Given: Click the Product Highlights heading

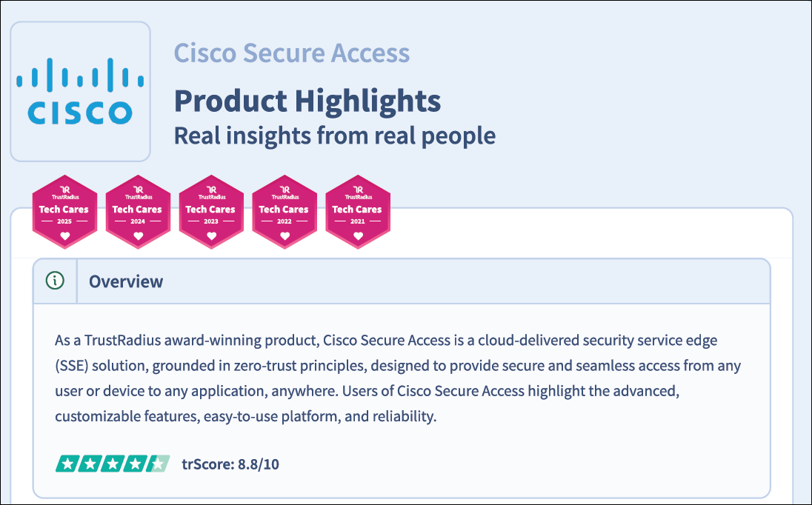Looking at the screenshot, I should (x=307, y=100).
